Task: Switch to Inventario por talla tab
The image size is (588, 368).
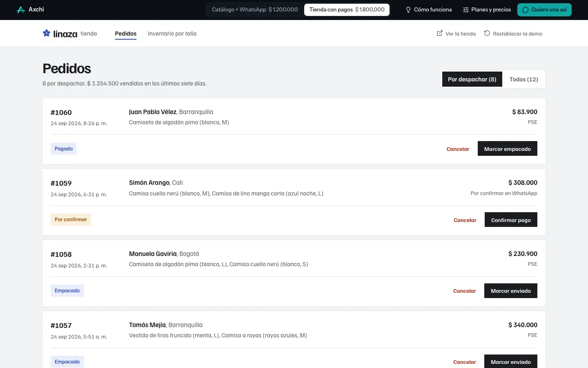Action: coord(172,34)
